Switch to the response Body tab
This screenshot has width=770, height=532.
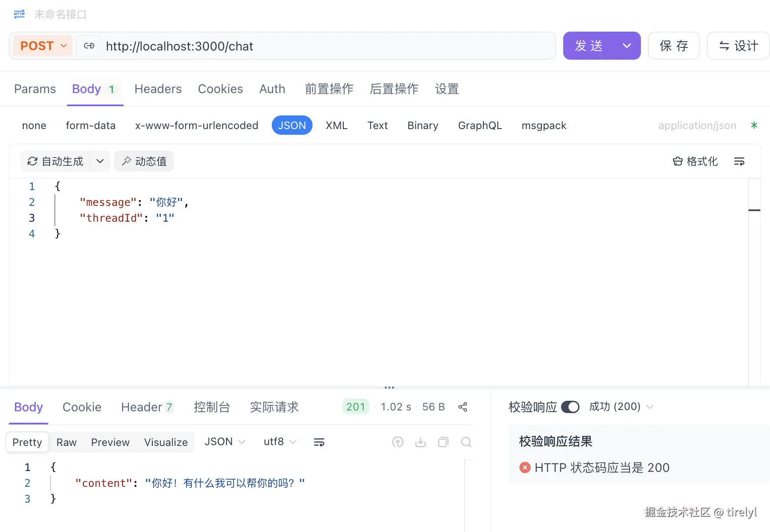tap(29, 407)
